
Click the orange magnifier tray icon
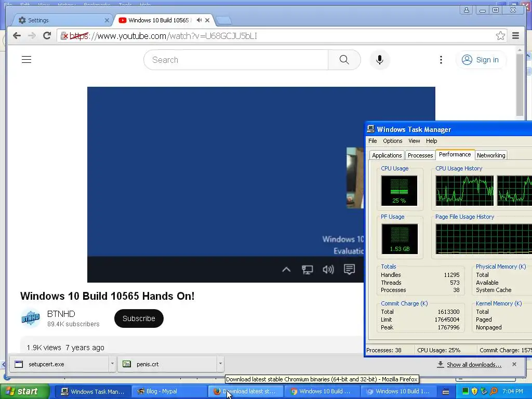pyautogui.click(x=494, y=391)
